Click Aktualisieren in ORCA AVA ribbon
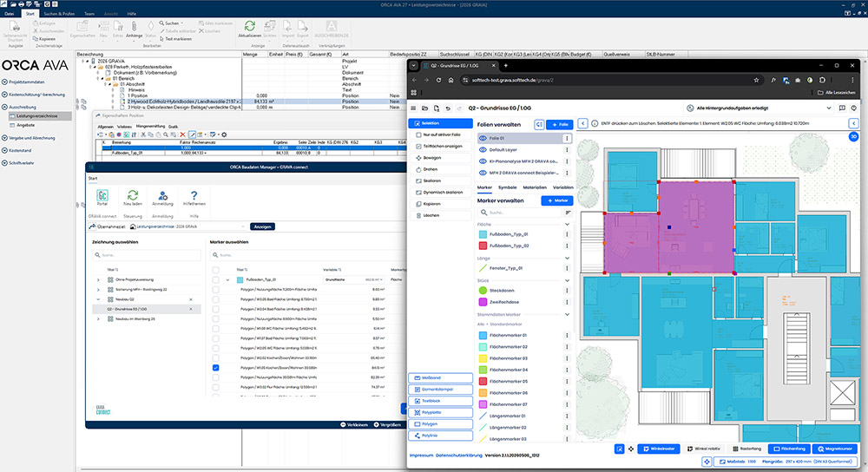868x472 pixels. [x=250, y=29]
